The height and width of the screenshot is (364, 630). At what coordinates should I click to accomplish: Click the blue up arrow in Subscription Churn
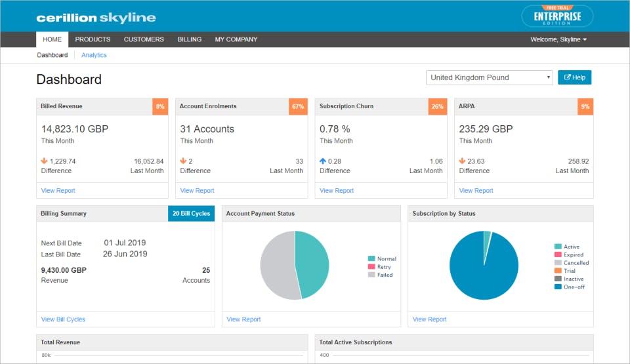coord(323,161)
